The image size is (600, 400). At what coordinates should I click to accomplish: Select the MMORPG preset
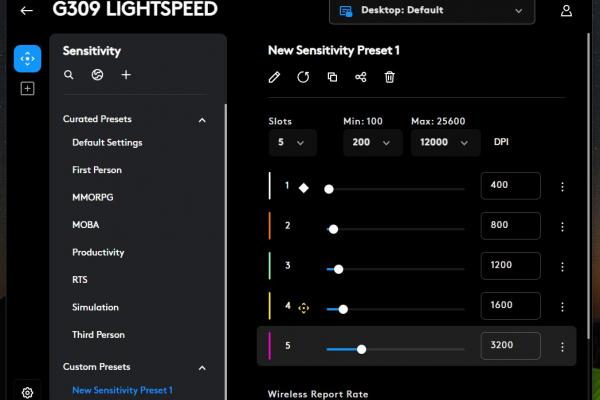click(x=93, y=198)
